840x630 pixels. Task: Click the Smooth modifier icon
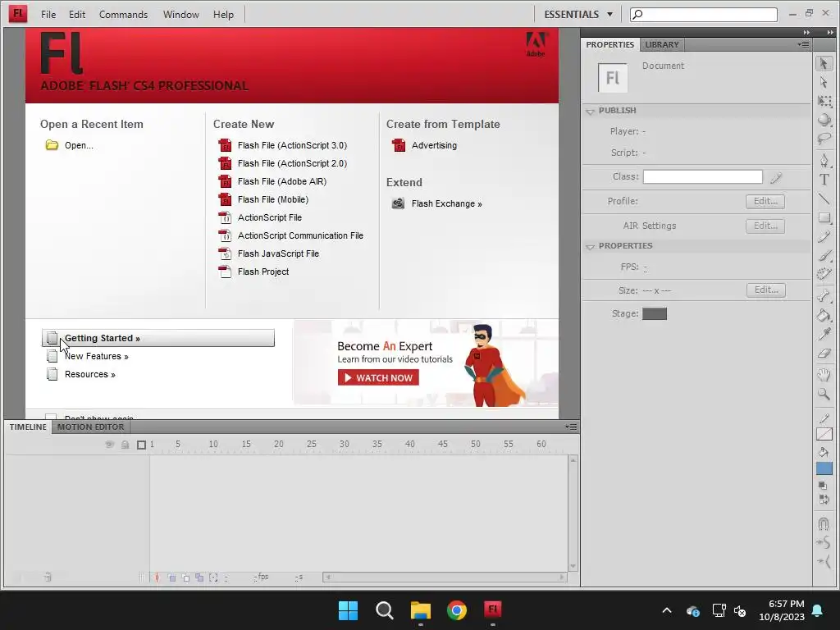pyautogui.click(x=824, y=543)
